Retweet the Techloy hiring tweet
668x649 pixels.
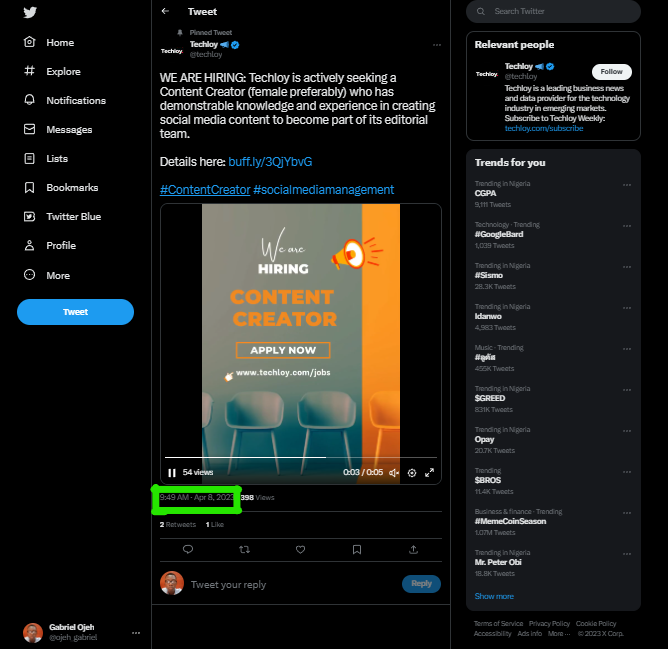pos(244,549)
